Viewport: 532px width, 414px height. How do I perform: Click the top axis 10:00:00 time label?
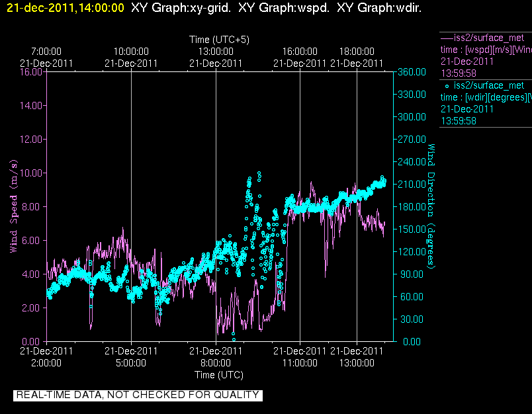point(131,52)
